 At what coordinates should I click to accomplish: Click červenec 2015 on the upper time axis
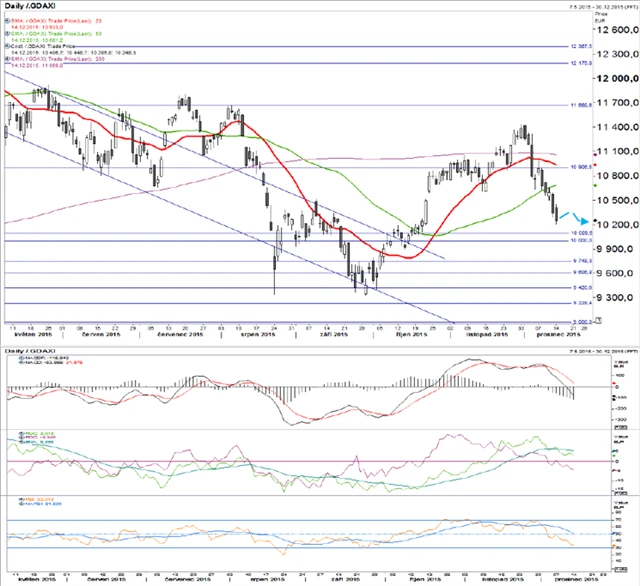[180, 334]
